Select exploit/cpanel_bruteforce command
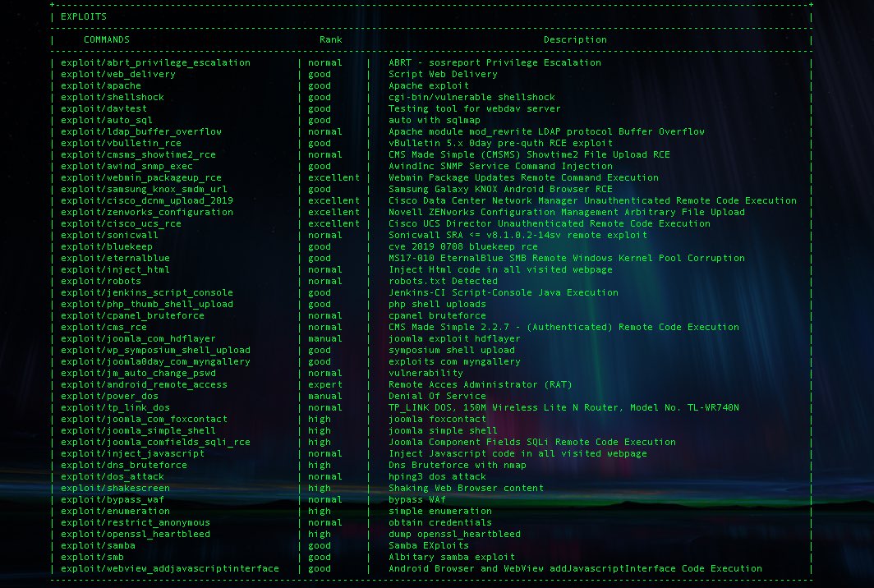Viewport: 874px width, 588px height. [x=133, y=315]
